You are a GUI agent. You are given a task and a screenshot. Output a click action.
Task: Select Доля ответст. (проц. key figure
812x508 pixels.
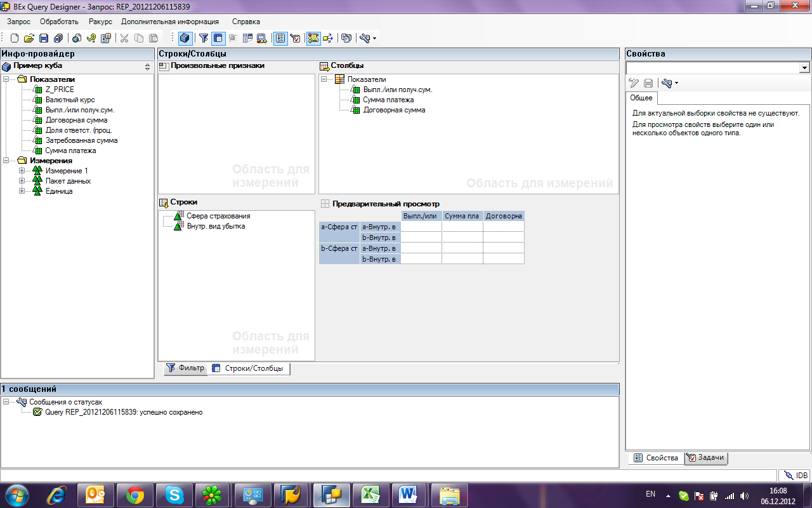pyautogui.click(x=79, y=130)
